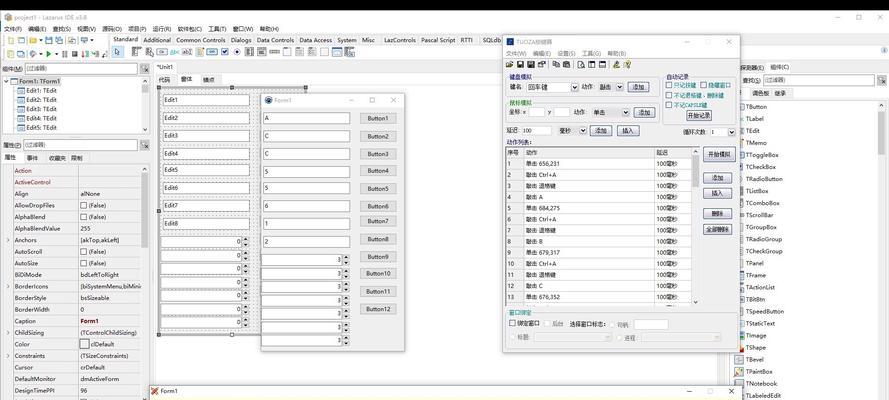Toggle the AllowDropFiles property checkbox
889x400 pixels.
[83, 205]
